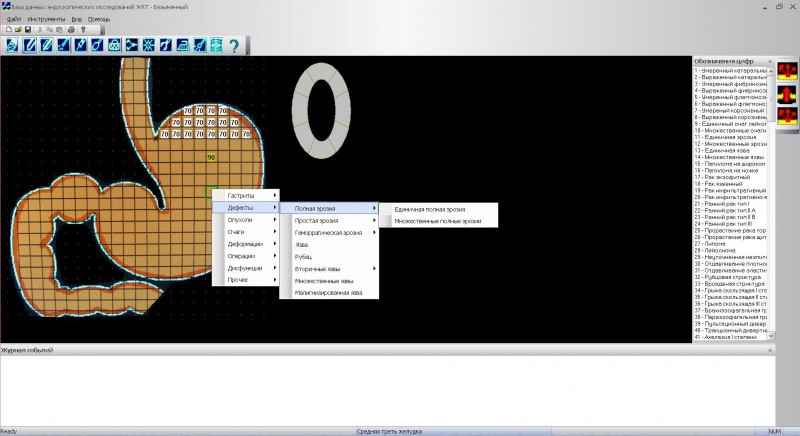Screen dimensions: 800x436
Task: Expand the Операции submenu
Action: pyautogui.click(x=245, y=256)
